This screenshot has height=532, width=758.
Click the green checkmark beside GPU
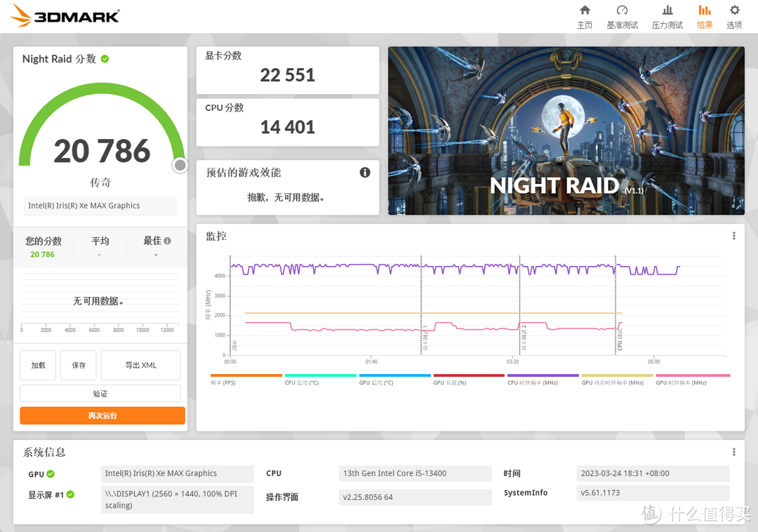click(x=51, y=474)
